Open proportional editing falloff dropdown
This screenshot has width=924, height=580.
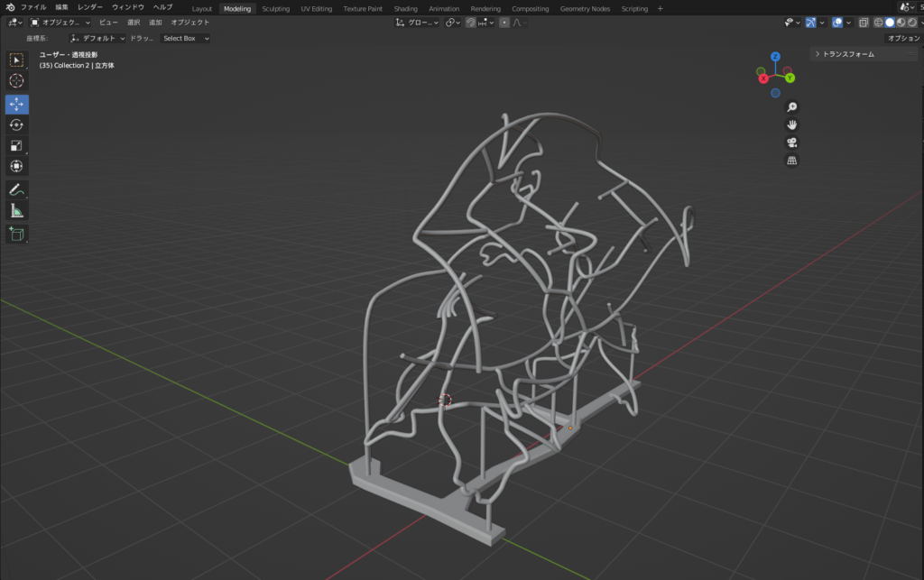point(520,23)
